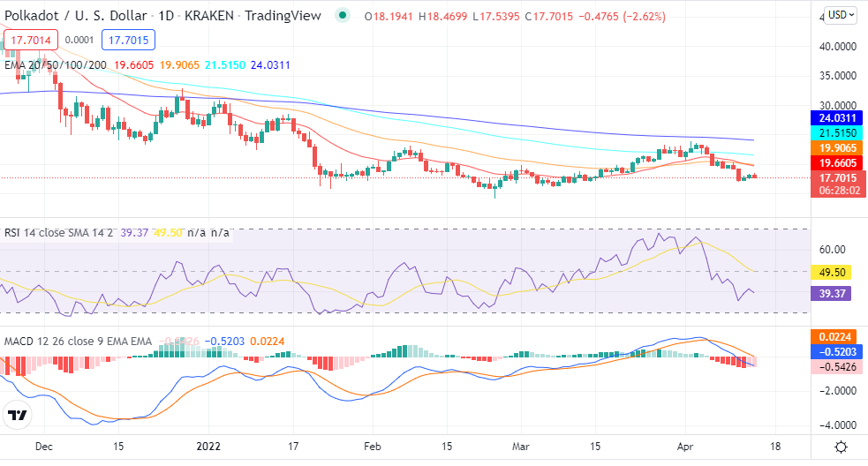The height and width of the screenshot is (466, 868).
Task: Click the high price H18.4699 value
Action: [x=443, y=17]
